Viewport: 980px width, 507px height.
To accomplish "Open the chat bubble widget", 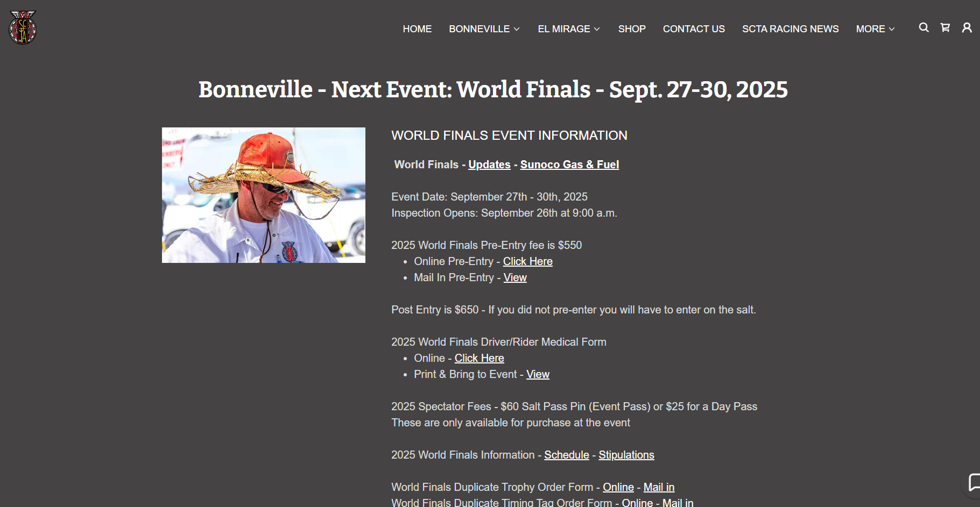I will [x=974, y=482].
